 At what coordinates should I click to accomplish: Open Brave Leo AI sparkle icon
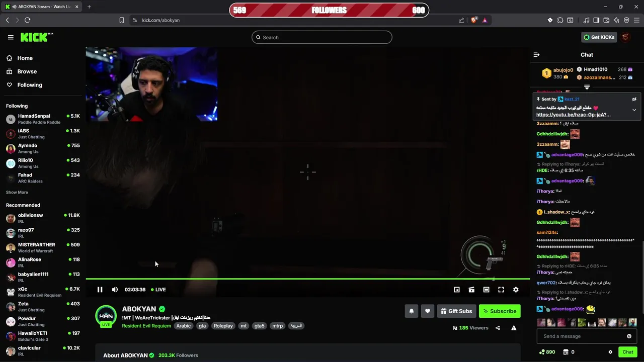click(616, 20)
